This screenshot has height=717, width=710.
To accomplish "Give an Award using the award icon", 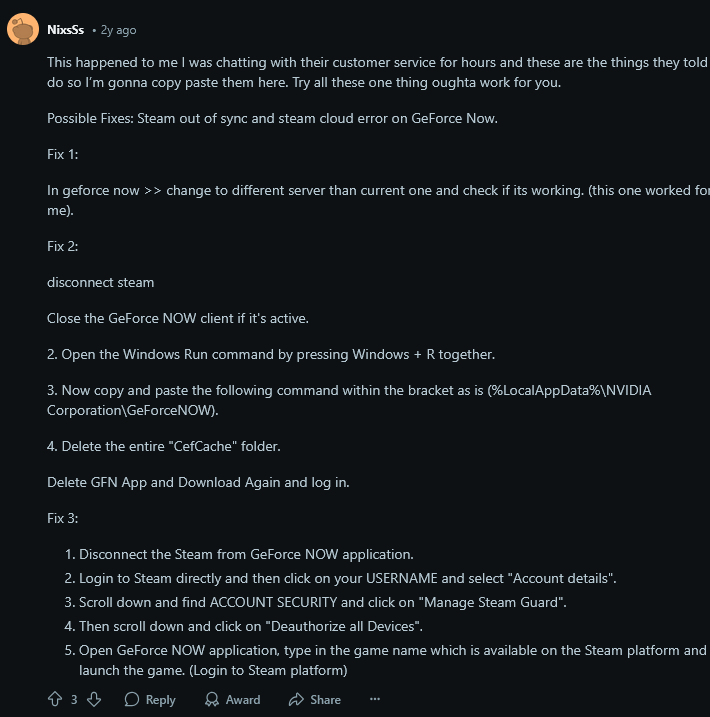I will 214,700.
